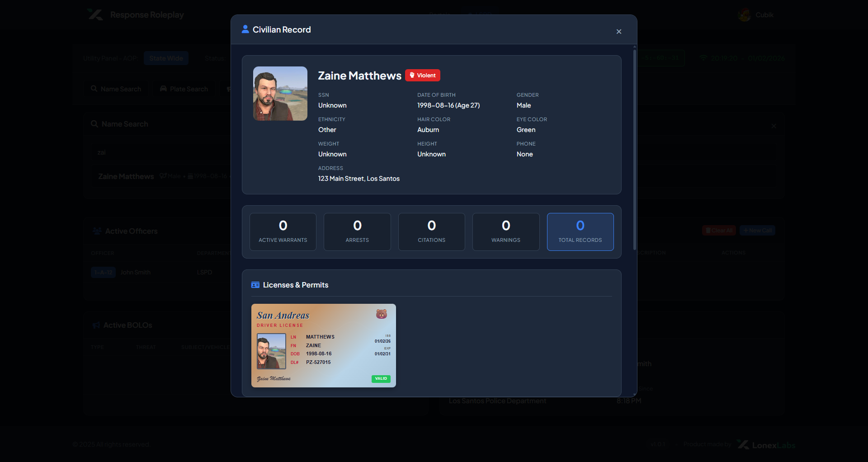Click the Name Search panel magnifier icon
This screenshot has width=868, height=462.
coord(94,124)
